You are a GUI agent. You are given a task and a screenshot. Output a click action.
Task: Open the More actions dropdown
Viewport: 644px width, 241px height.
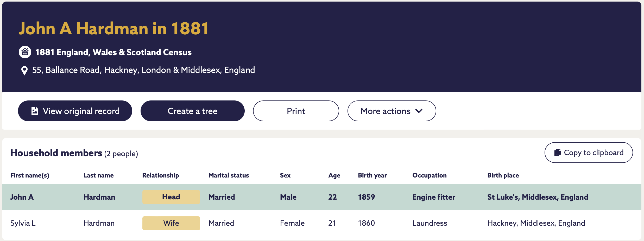pos(392,111)
